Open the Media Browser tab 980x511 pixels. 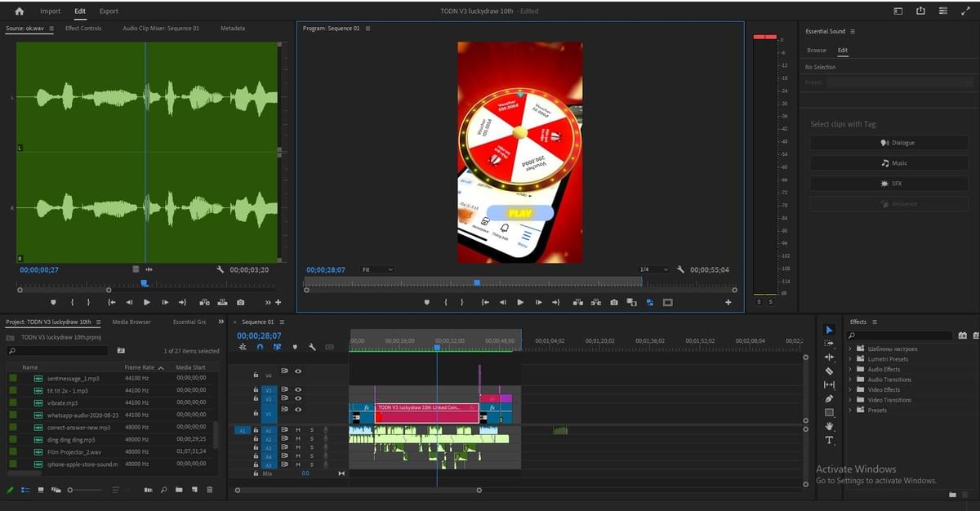click(x=131, y=322)
